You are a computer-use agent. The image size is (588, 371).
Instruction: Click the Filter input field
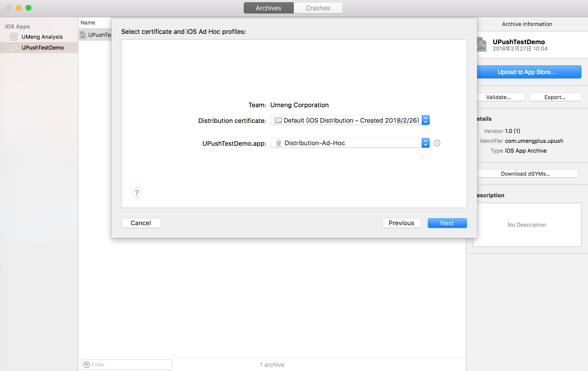127,365
